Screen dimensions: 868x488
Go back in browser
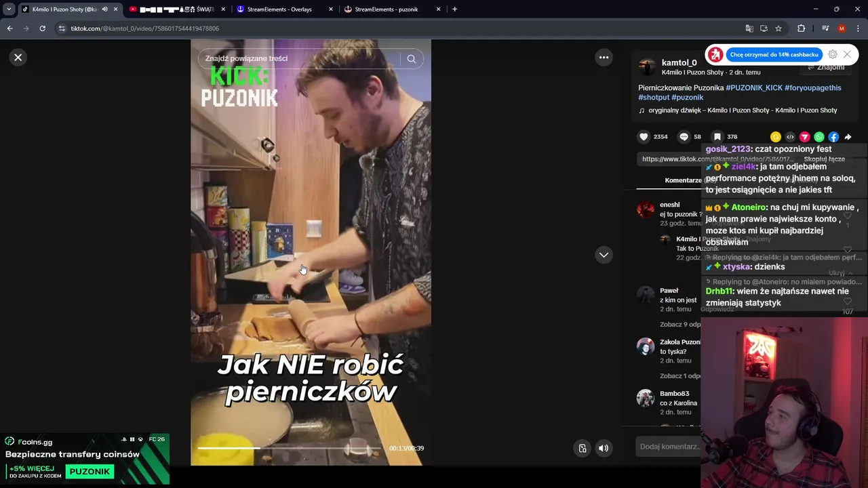[x=9, y=28]
